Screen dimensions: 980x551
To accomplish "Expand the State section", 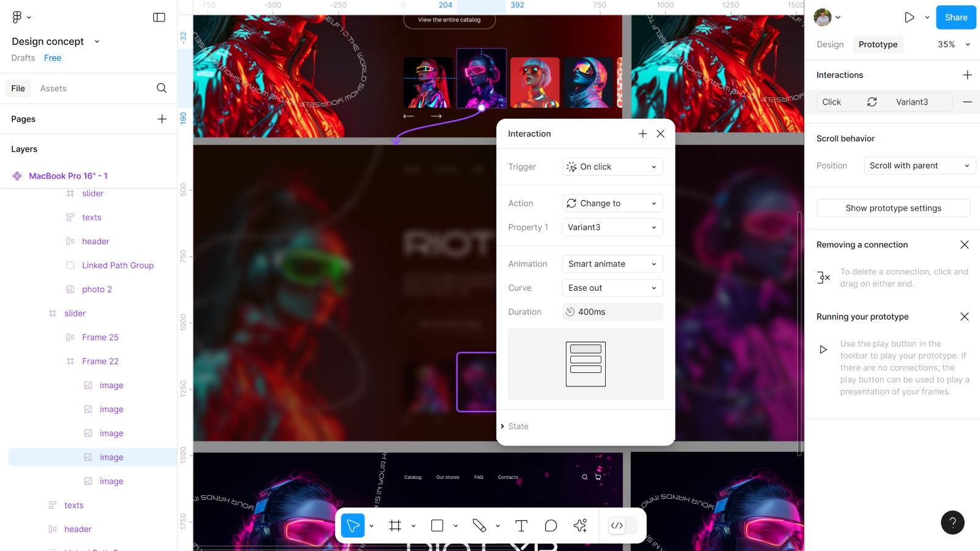I will 514,426.
